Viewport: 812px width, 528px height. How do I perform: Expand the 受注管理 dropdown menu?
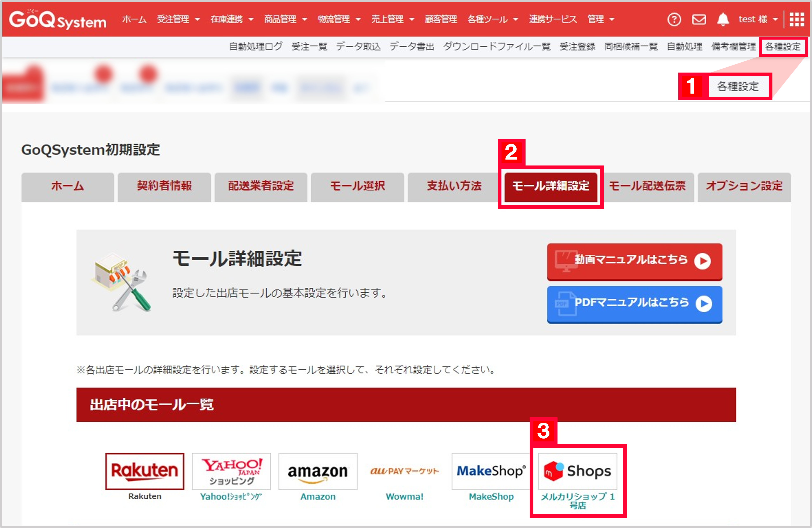tap(175, 19)
